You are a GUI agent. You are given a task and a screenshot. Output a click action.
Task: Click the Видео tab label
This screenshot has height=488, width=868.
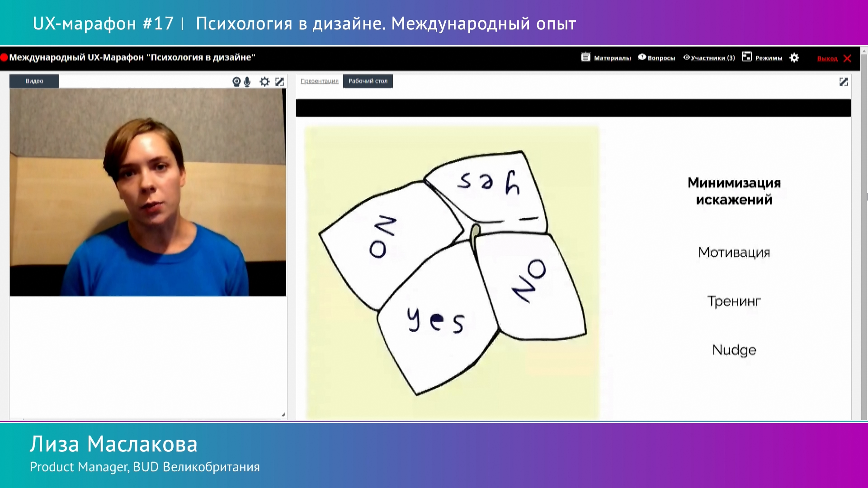click(x=34, y=81)
